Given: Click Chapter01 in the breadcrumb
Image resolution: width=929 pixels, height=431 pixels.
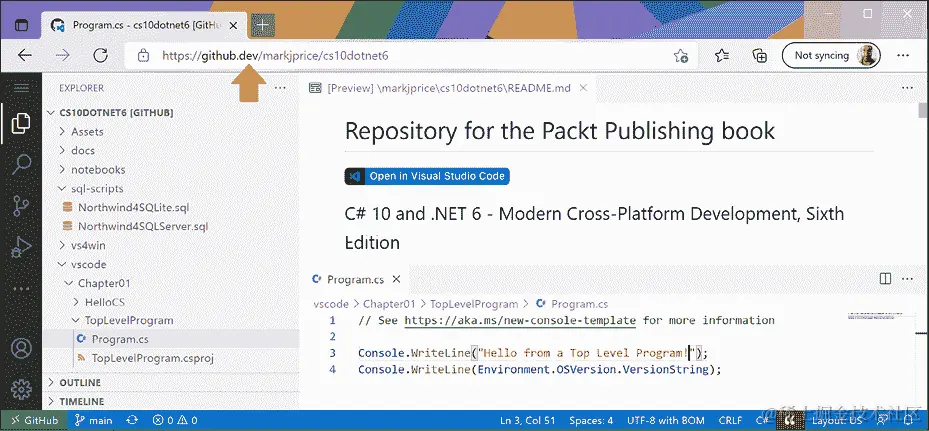Looking at the screenshot, I should pos(389,304).
